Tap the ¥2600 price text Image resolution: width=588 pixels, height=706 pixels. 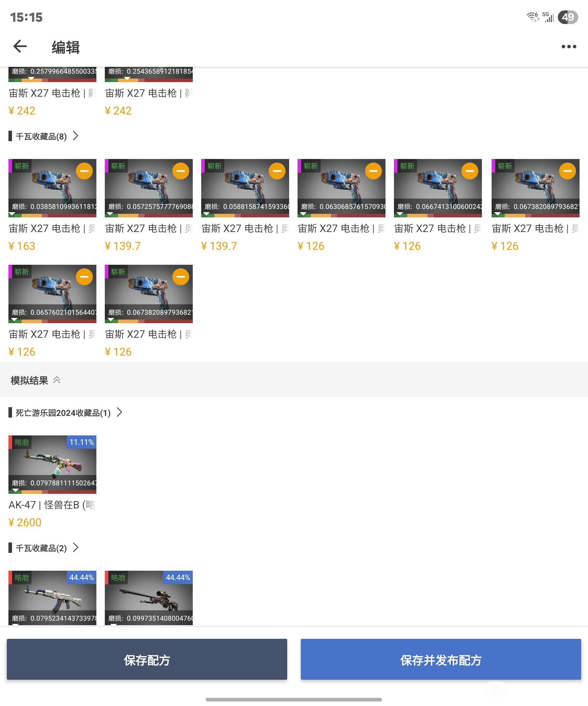(25, 523)
